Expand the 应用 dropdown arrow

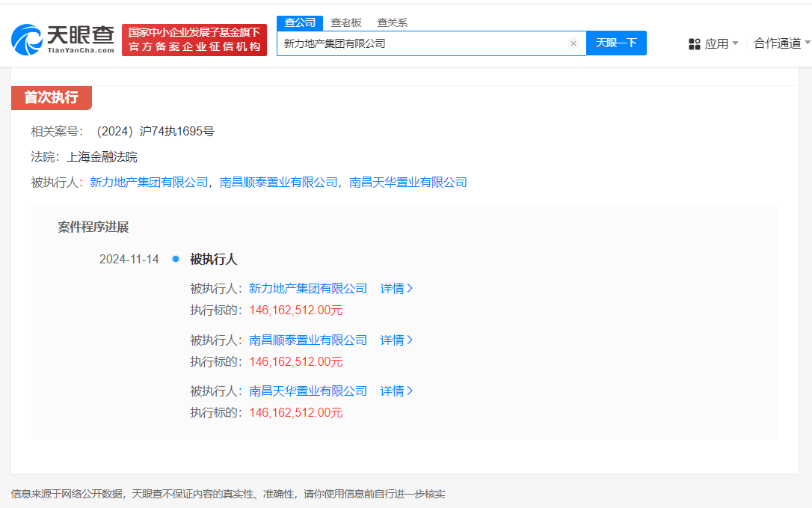[x=735, y=43]
